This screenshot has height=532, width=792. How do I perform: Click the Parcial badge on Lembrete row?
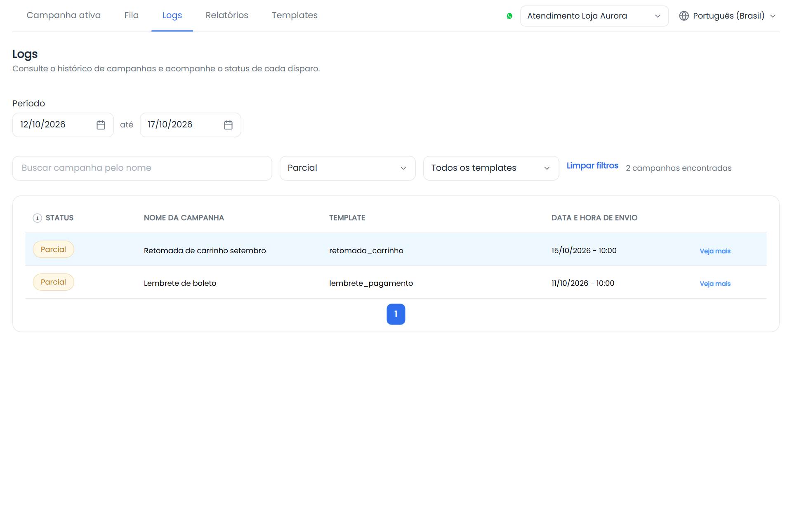pyautogui.click(x=53, y=282)
